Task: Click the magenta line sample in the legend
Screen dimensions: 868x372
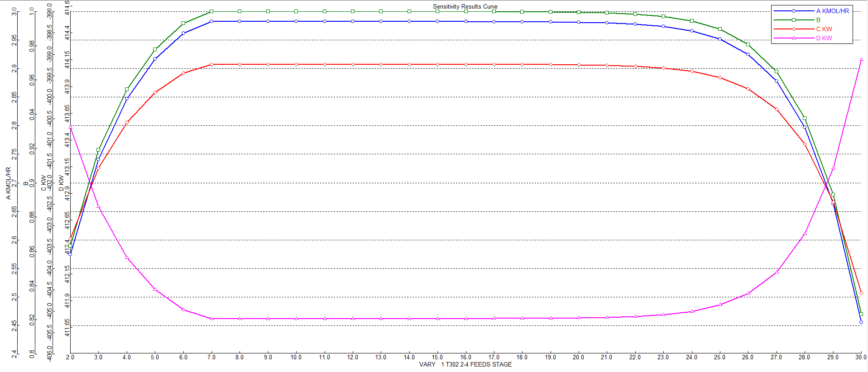Action: click(794, 38)
